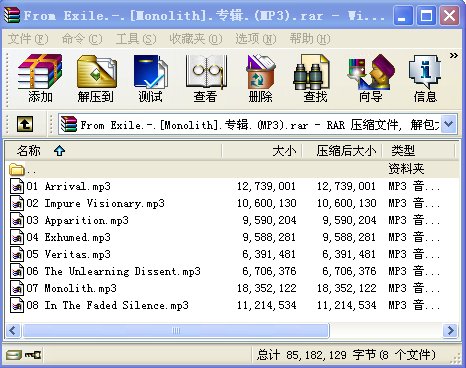Click packed size 6,391,481 of Veritas
This screenshot has width=466, height=368.
pyautogui.click(x=349, y=254)
